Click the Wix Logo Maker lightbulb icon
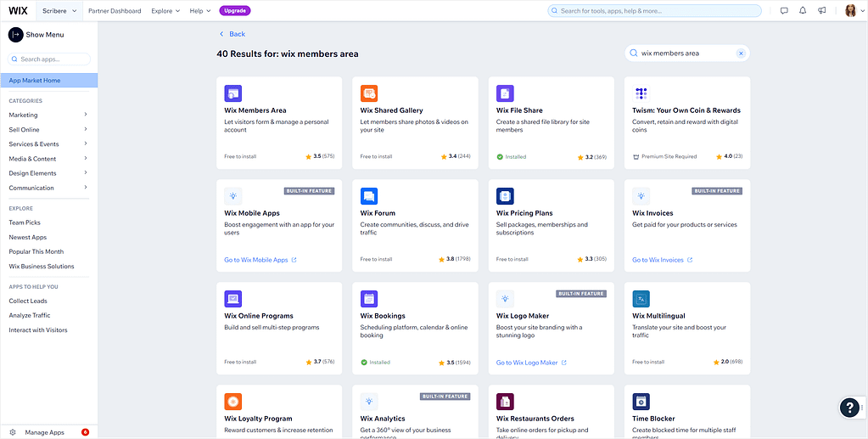Viewport: 868px width, 439px height. pyautogui.click(x=505, y=299)
